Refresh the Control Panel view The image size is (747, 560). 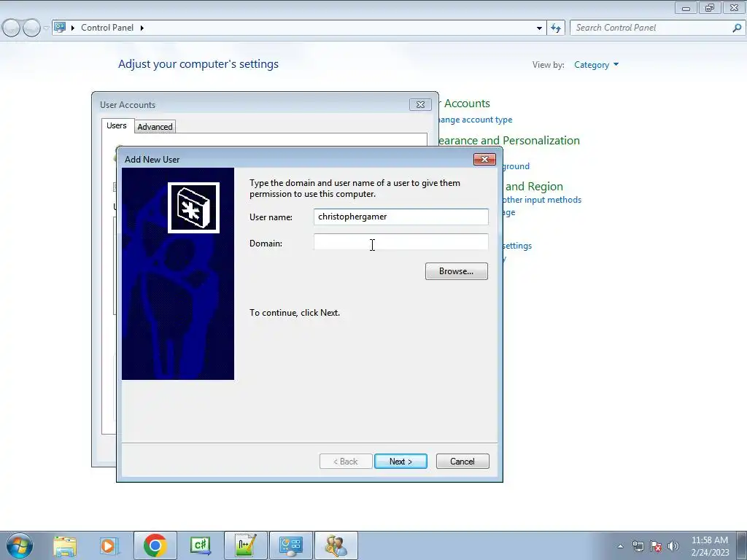556,28
